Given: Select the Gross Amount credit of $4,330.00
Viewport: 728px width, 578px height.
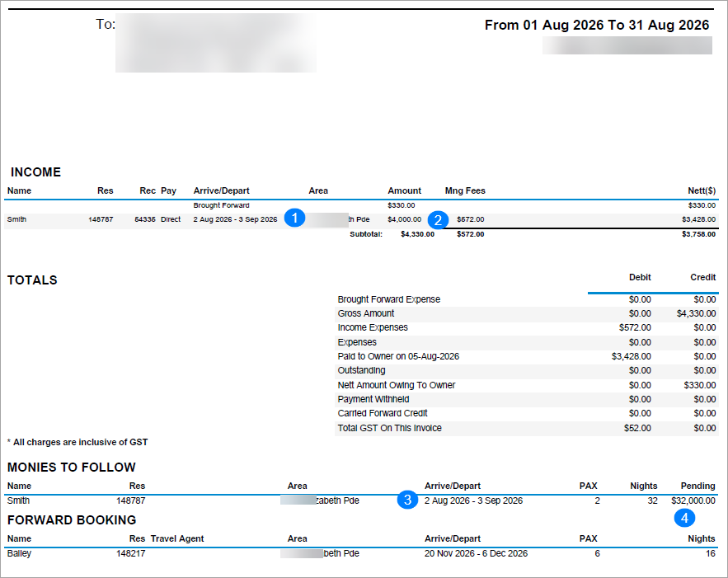Looking at the screenshot, I should coord(696,313).
